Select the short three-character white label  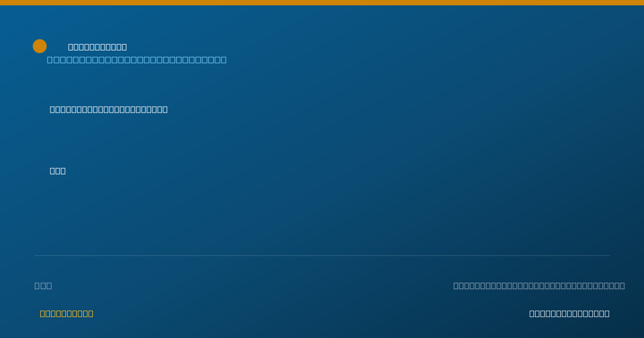coord(58,171)
